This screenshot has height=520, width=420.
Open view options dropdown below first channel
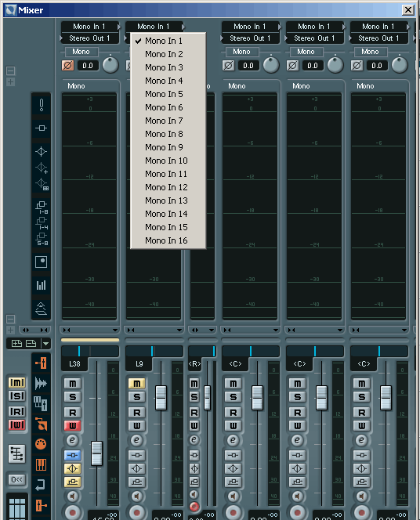115,330
